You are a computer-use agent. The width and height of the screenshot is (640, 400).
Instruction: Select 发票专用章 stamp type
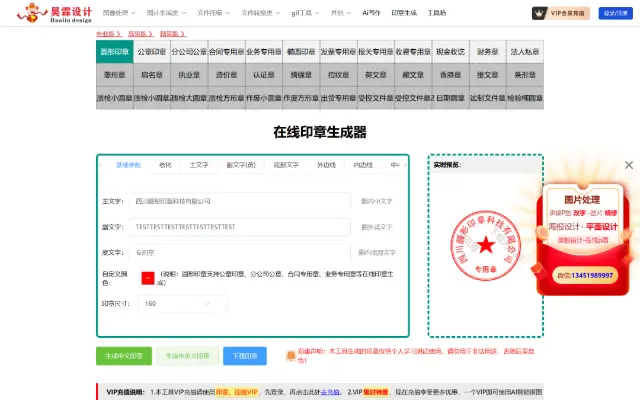(338, 52)
